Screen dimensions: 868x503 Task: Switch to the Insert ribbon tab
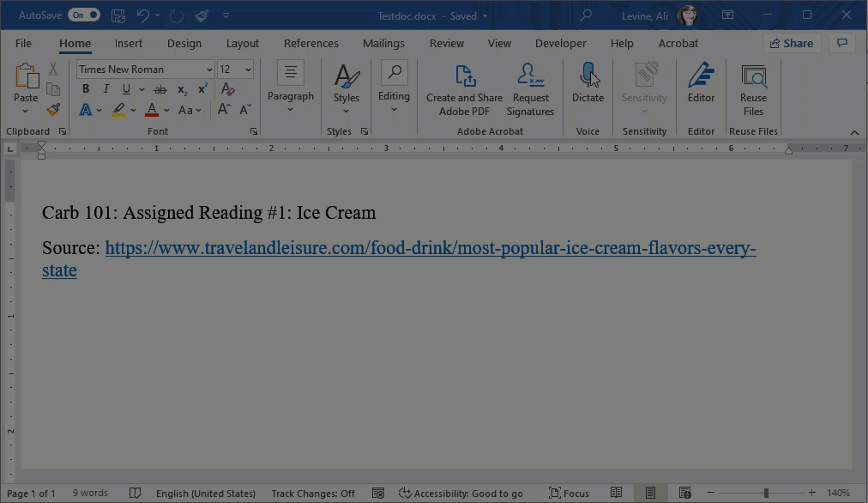tap(129, 43)
